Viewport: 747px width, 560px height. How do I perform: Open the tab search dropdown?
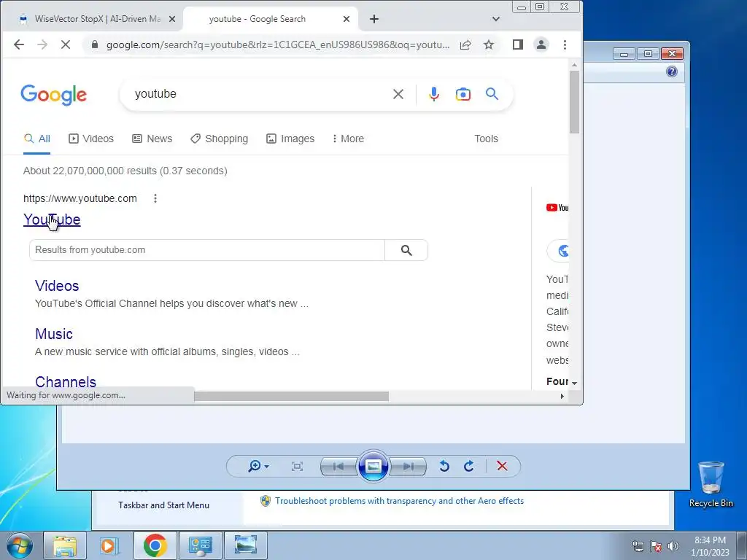495,19
